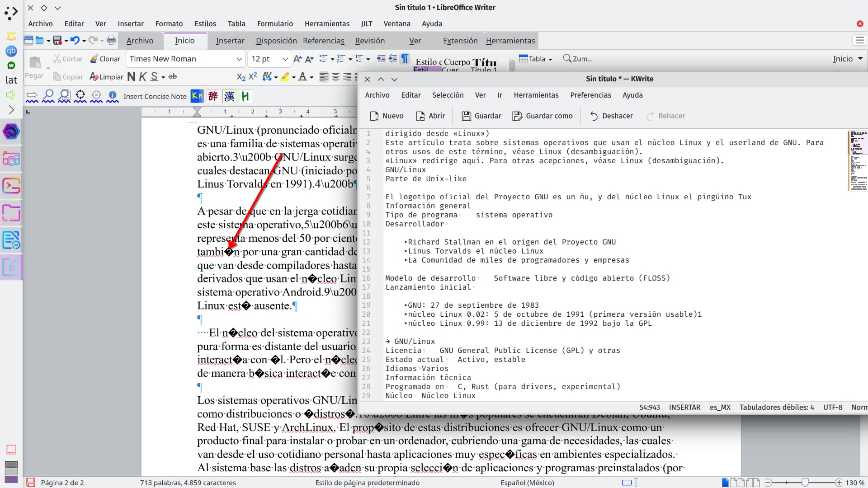Click the decrease indent icon
Viewport: 868px width, 488px height.
click(x=393, y=58)
